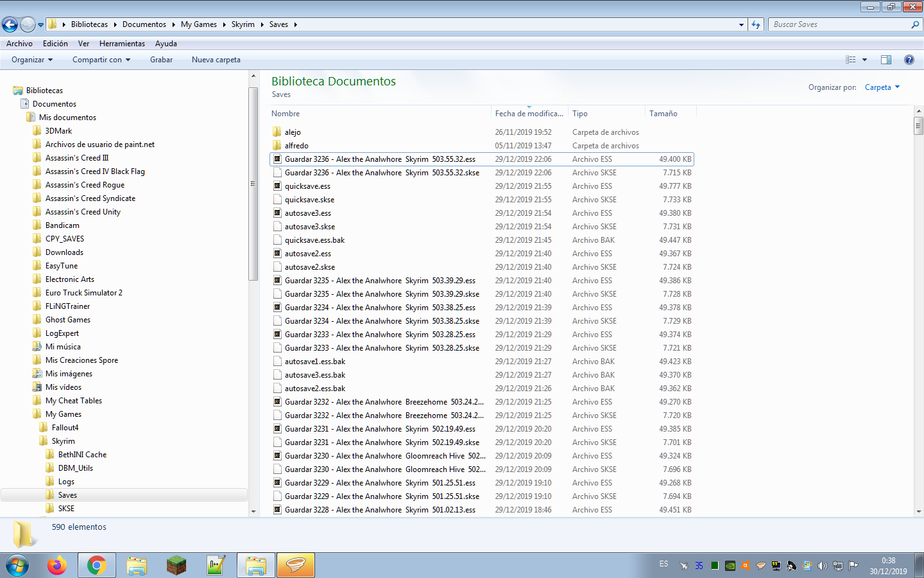The width and height of the screenshot is (924, 578).
Task: Select the Skyrim folder in the tree
Action: (x=63, y=441)
